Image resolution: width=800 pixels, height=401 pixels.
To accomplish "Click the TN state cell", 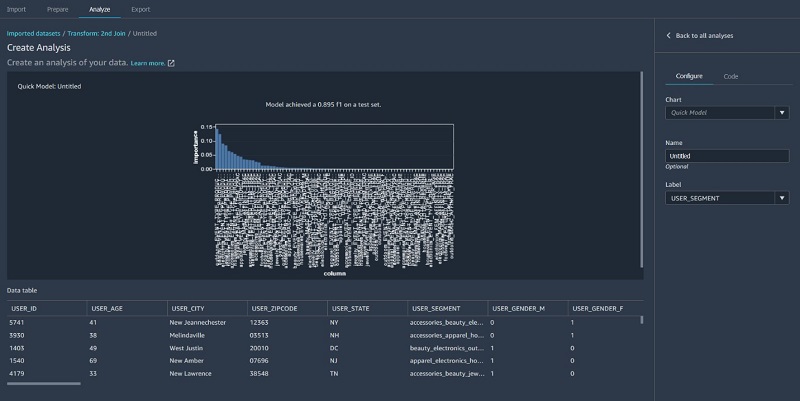I will [x=334, y=373].
